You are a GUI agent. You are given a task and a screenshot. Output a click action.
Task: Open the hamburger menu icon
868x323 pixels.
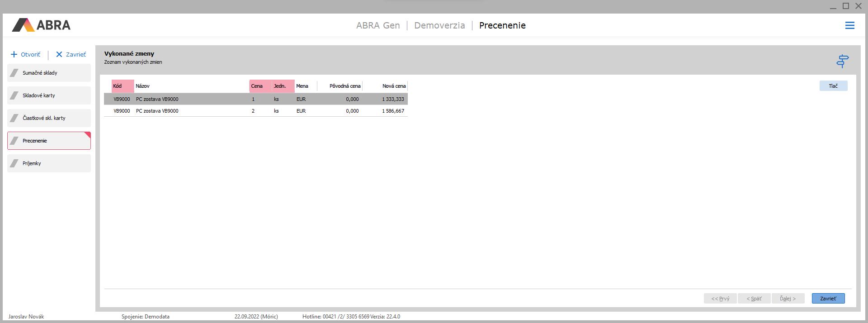coord(849,26)
